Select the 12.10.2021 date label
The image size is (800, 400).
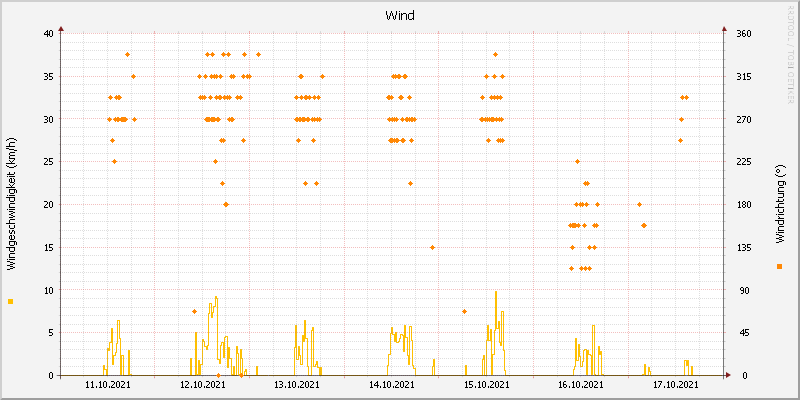tap(203, 384)
